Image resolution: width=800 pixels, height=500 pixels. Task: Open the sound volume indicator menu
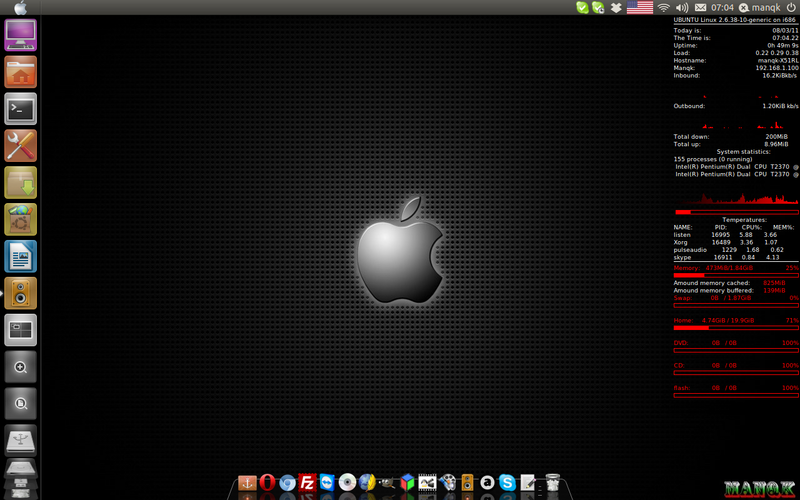(682, 8)
